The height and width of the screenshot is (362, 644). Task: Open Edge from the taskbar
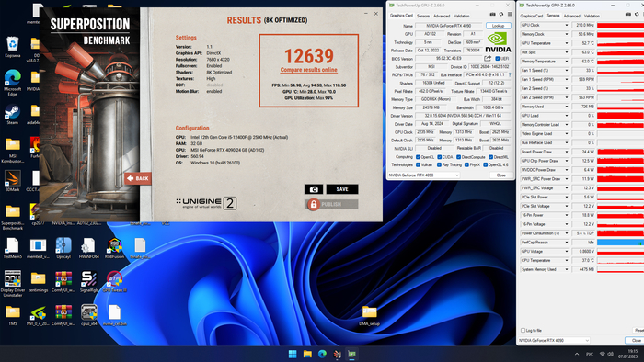click(x=322, y=354)
